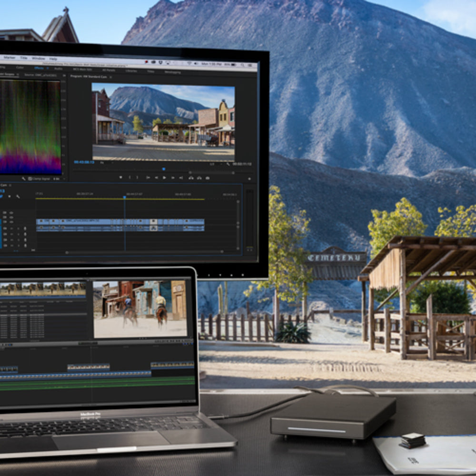Add a marker using Program monitor button

(121, 178)
